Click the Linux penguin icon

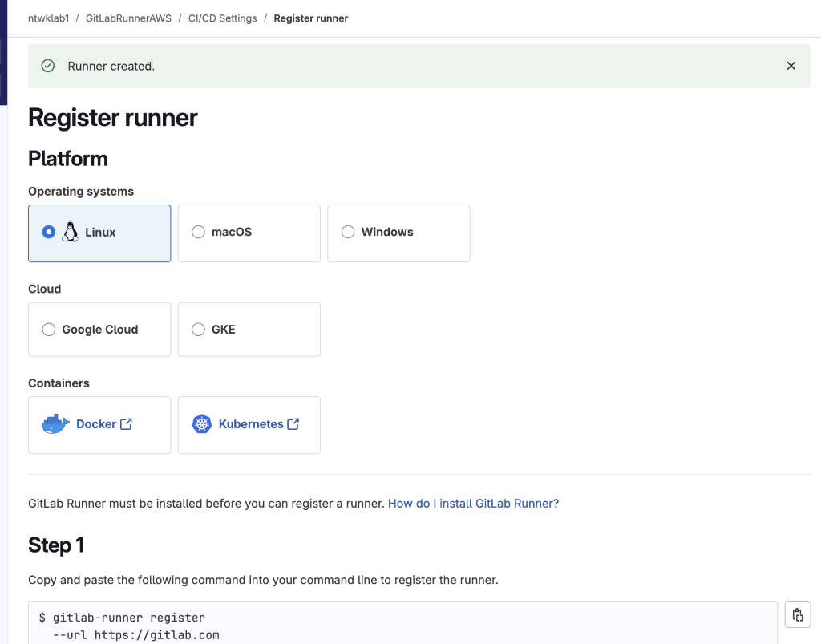coord(71,232)
